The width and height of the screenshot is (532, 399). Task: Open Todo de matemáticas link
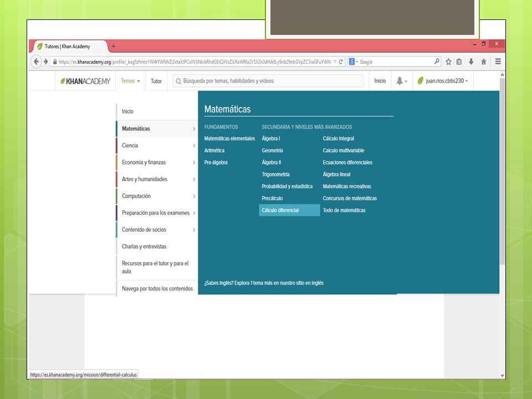tap(344, 211)
